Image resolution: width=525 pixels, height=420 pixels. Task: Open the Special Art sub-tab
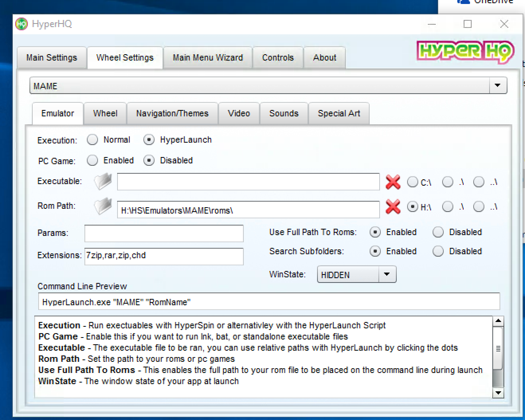(x=339, y=114)
